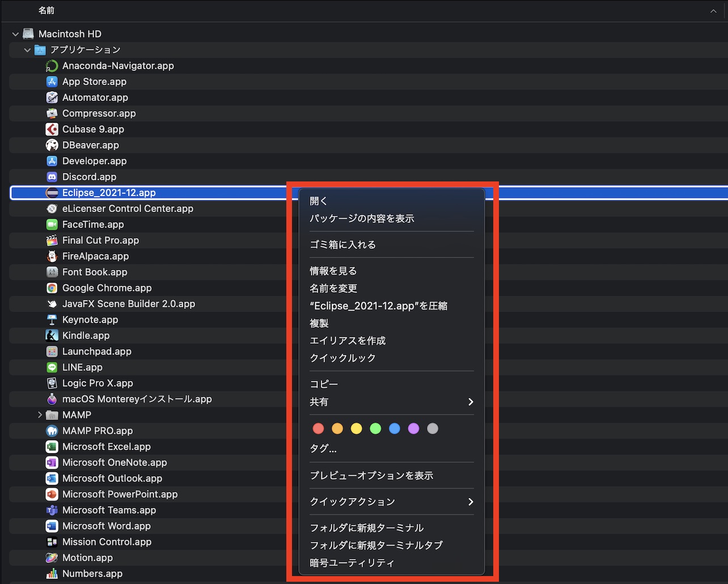
Task: Click the Anaconda-Navigator app icon
Action: click(x=52, y=66)
